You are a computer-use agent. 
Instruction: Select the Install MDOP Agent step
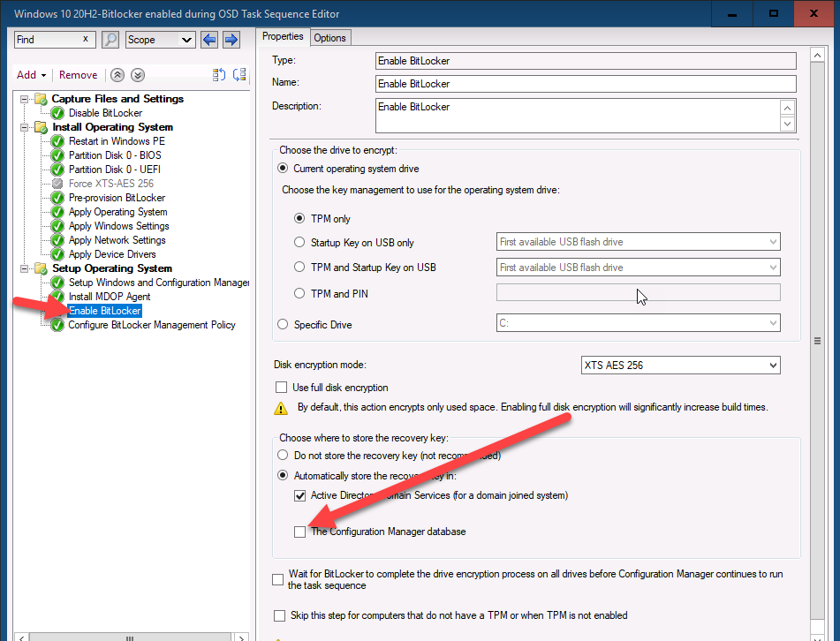[110, 297]
